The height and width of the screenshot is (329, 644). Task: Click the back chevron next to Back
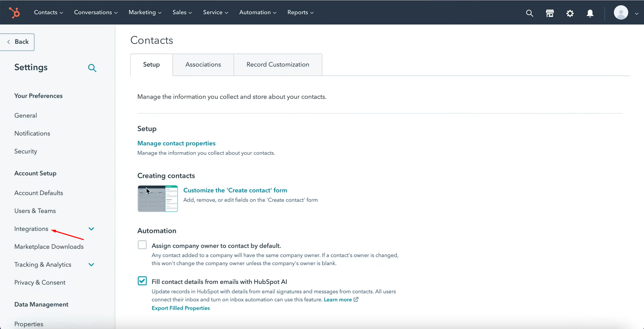point(8,42)
